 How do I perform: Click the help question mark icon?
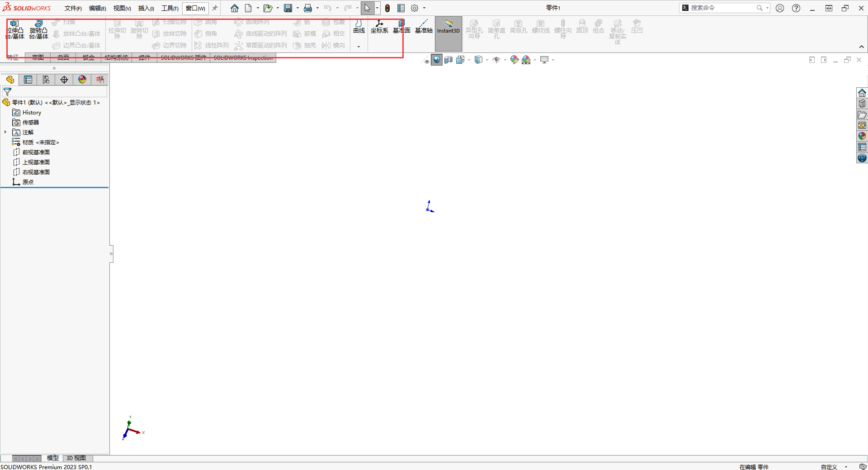point(796,8)
